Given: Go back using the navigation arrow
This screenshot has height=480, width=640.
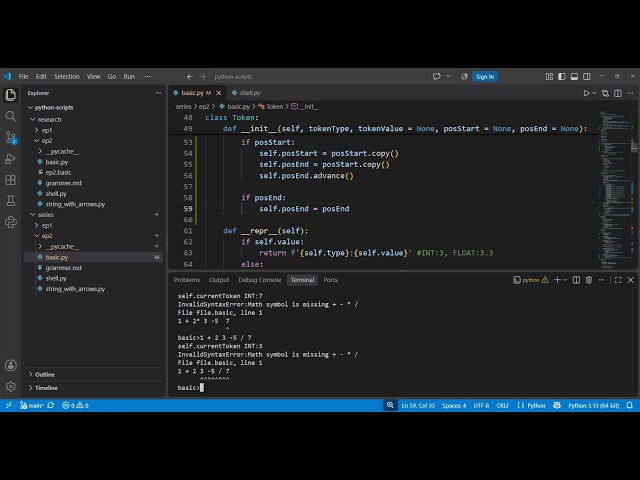Looking at the screenshot, I should [x=190, y=76].
